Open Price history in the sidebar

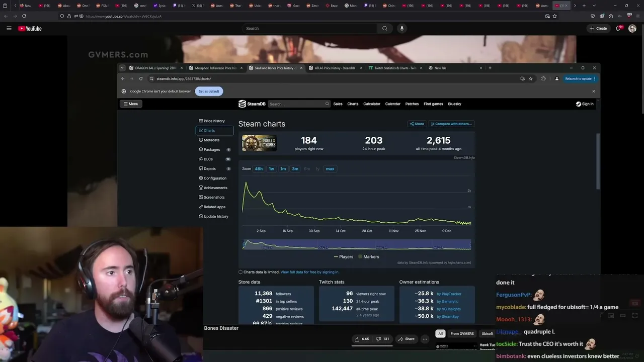pyautogui.click(x=214, y=121)
